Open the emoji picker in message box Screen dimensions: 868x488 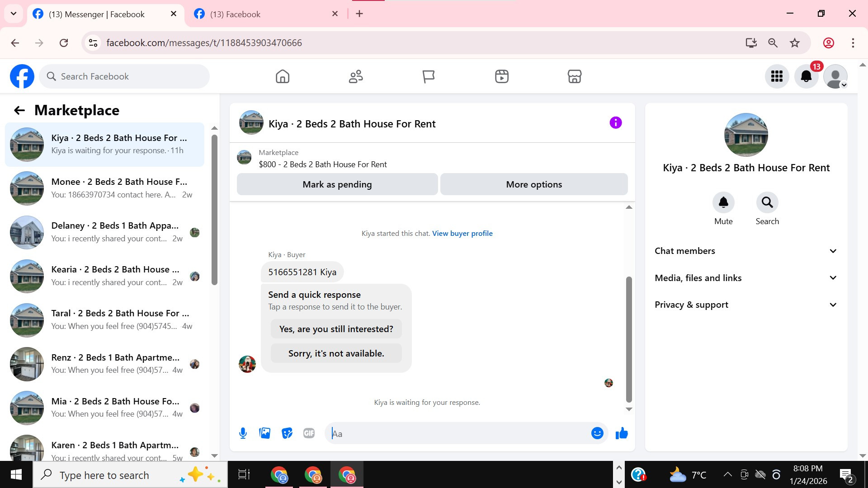597,433
